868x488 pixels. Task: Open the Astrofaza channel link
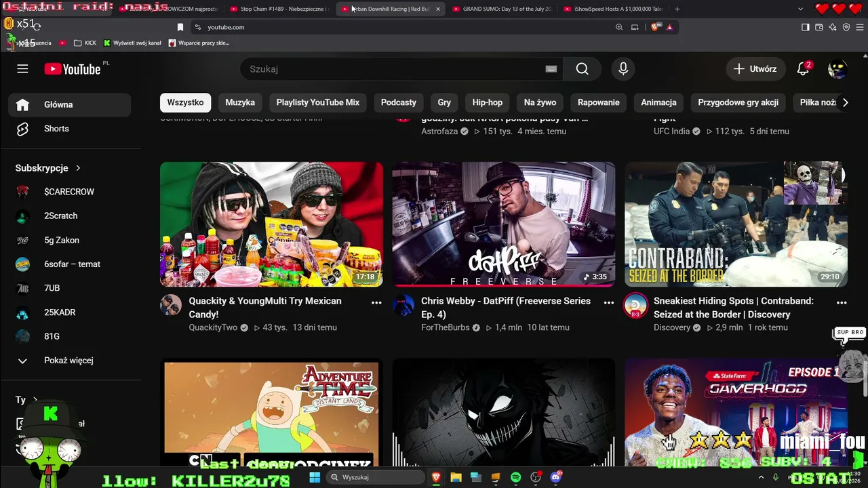tap(439, 131)
